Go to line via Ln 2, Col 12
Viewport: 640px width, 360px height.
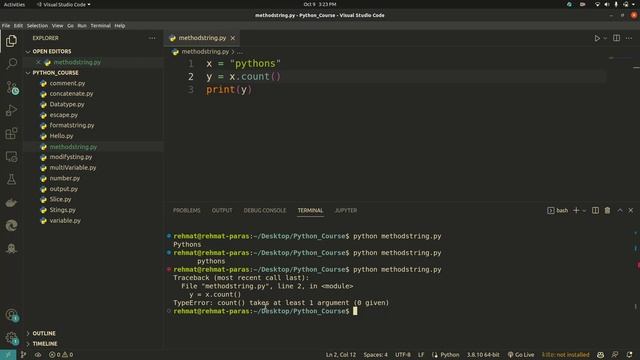coord(341,355)
